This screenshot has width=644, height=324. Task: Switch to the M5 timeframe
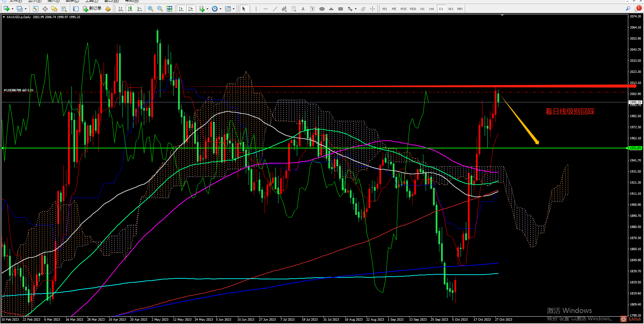pos(394,9)
